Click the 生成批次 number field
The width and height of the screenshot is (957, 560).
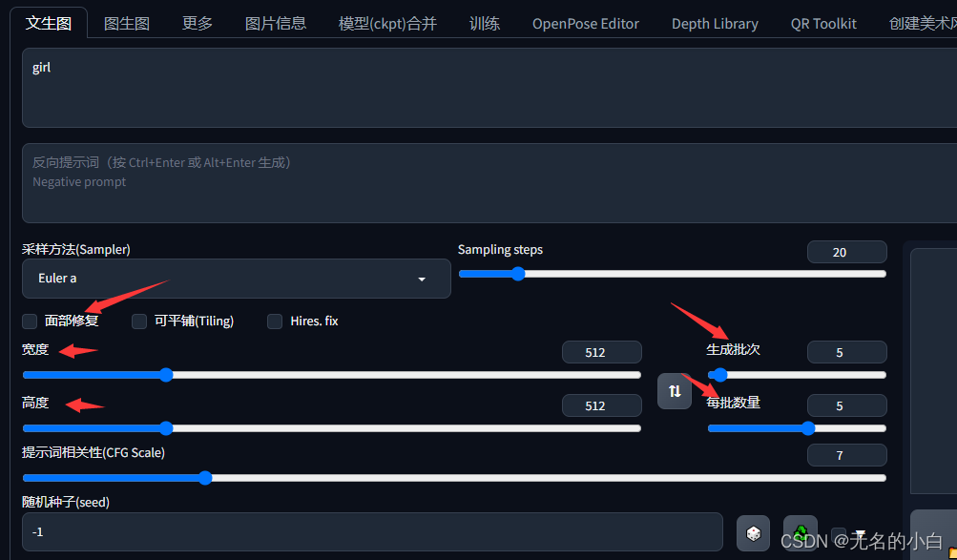(847, 352)
